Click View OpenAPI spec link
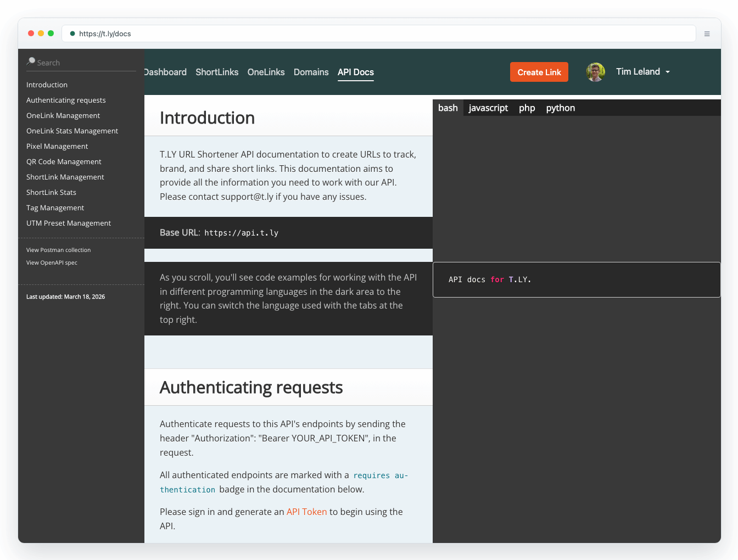 [x=52, y=262]
